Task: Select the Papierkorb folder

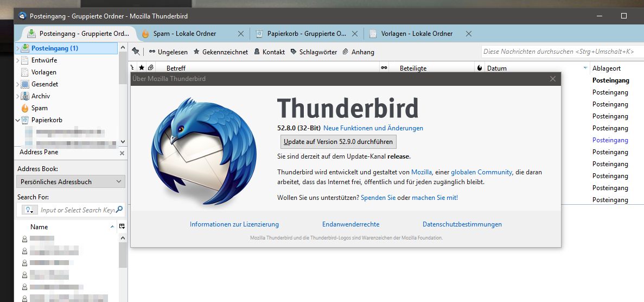Action: tap(47, 119)
